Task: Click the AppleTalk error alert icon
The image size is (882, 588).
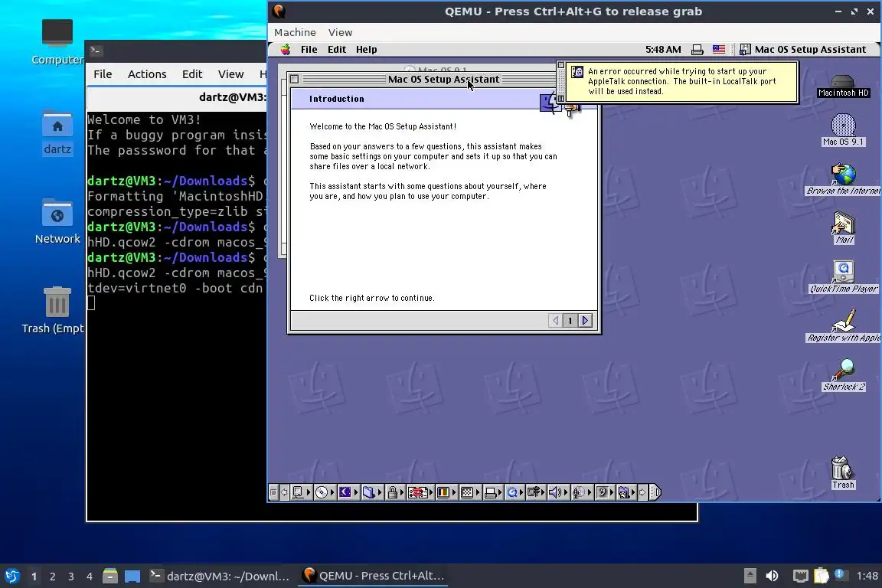Action: 577,72
